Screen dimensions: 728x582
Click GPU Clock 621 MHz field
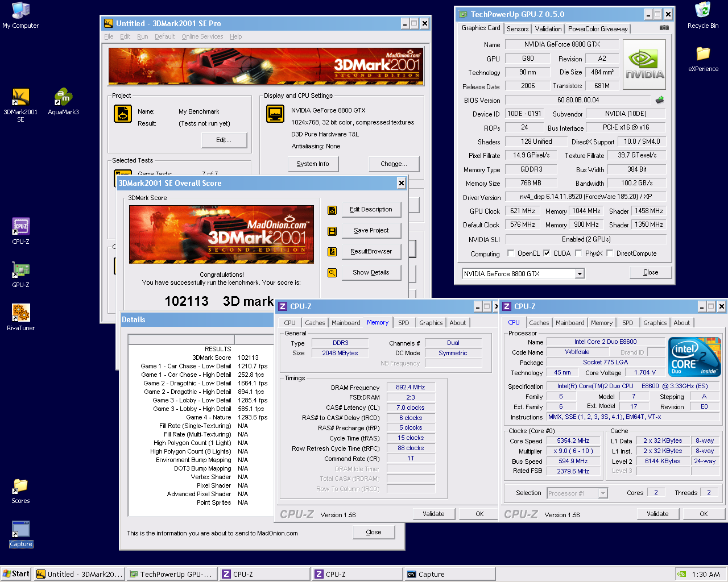[x=523, y=211]
